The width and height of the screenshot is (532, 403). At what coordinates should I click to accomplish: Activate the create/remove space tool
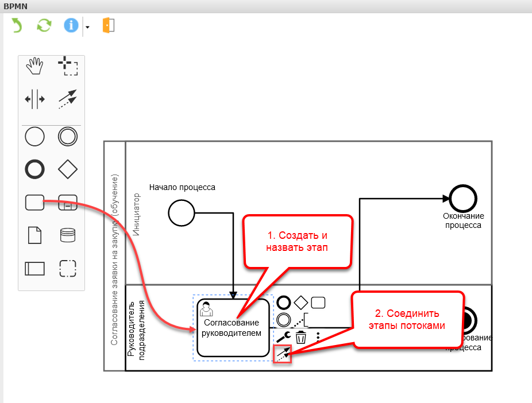point(34,99)
